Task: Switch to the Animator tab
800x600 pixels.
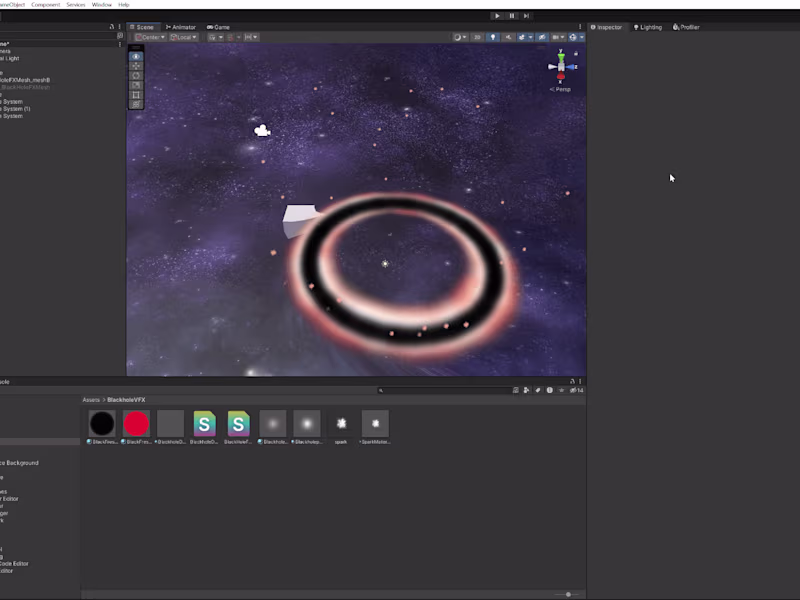Action: 181,27
